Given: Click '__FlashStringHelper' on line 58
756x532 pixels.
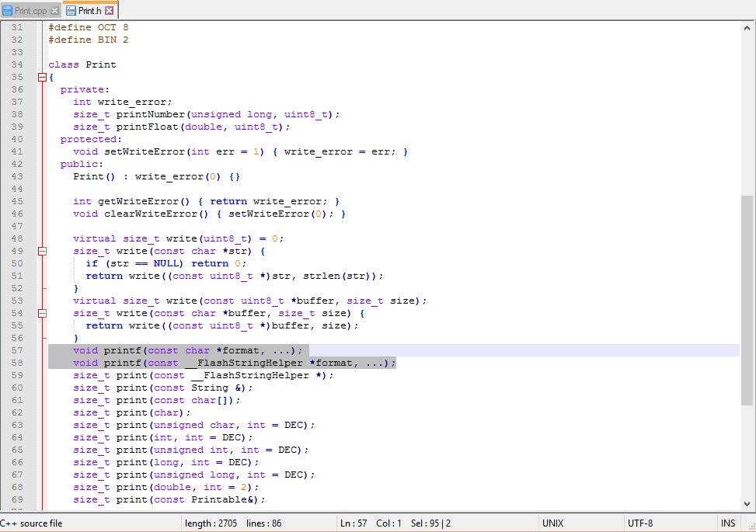Looking at the screenshot, I should coord(244,363).
